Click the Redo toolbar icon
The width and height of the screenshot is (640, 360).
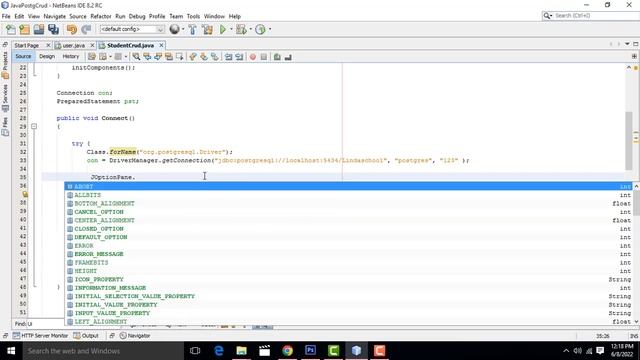point(86,29)
